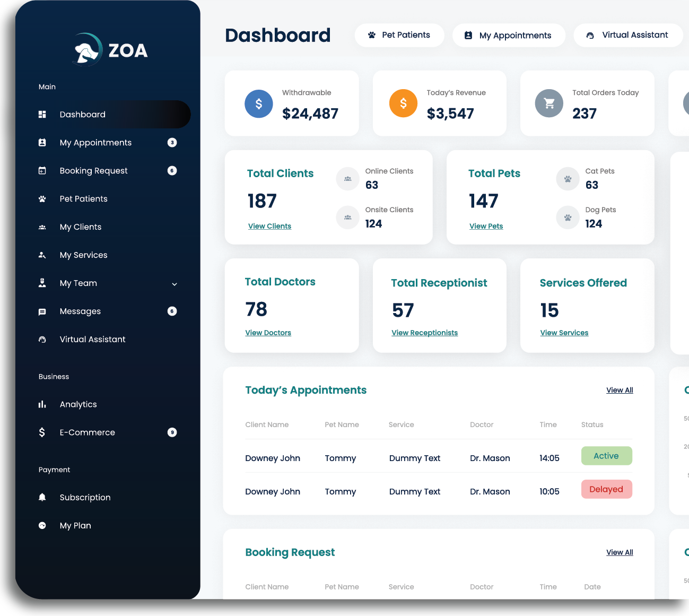
Task: Click the Analytics bar chart icon
Action: (42, 404)
